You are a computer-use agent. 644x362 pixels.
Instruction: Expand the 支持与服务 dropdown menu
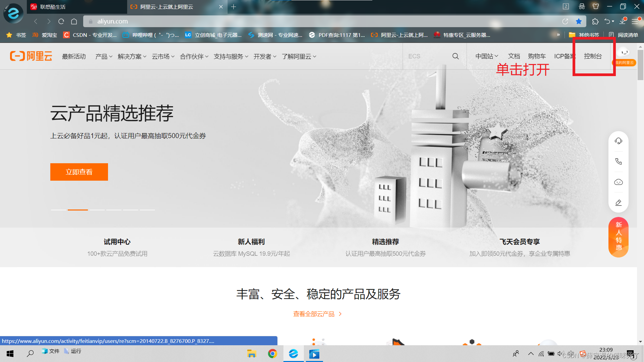[x=231, y=56]
